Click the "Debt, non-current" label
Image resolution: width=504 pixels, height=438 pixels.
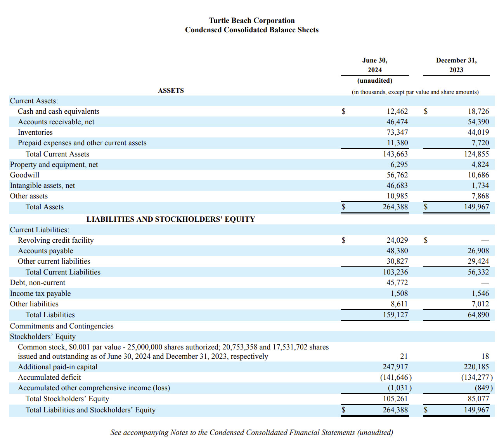[38, 283]
